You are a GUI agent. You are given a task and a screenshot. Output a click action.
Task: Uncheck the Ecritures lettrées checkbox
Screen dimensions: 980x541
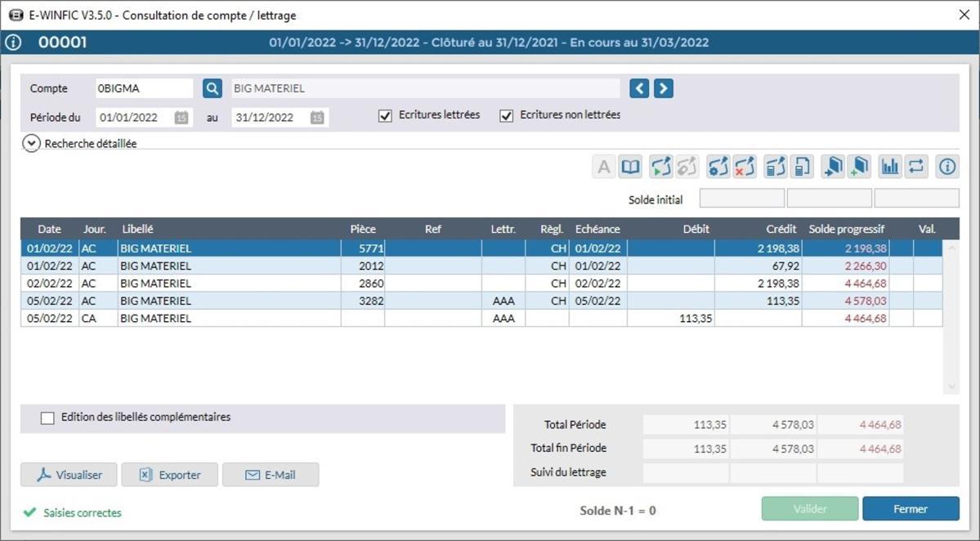[x=386, y=116]
